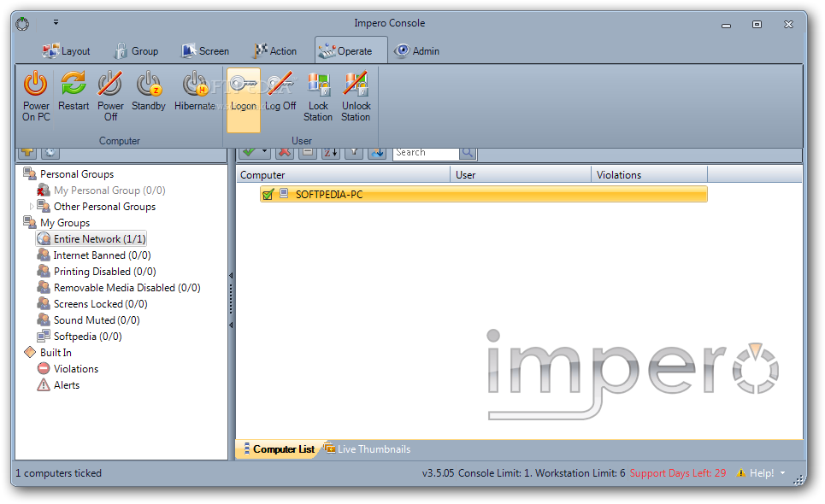Open Violations under Built In
This screenshot has height=504, width=825.
click(x=76, y=369)
